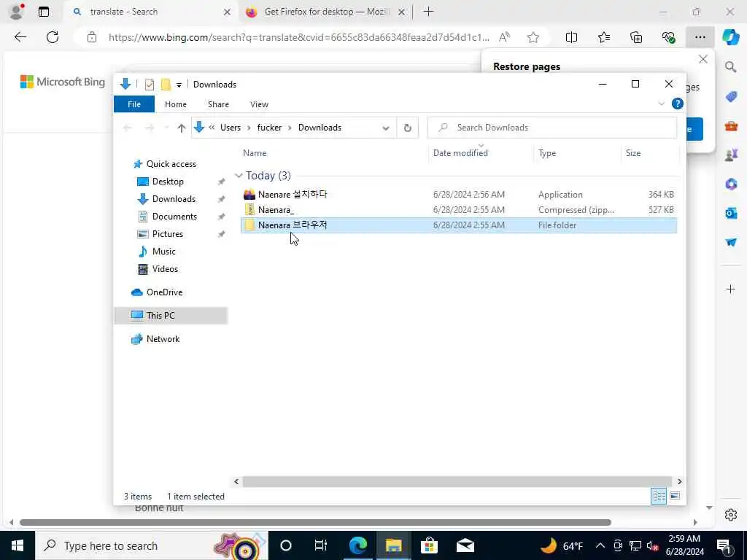
Task: Click Read aloud icon in address bar
Action: coord(504,37)
